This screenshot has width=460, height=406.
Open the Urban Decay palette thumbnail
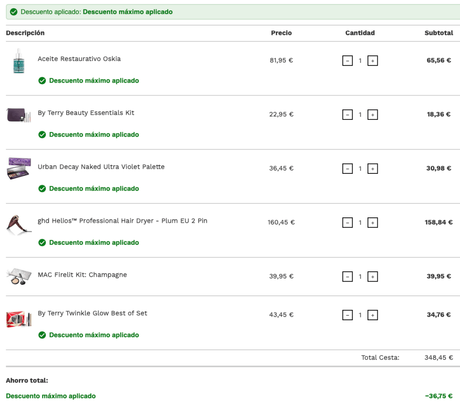click(x=19, y=169)
